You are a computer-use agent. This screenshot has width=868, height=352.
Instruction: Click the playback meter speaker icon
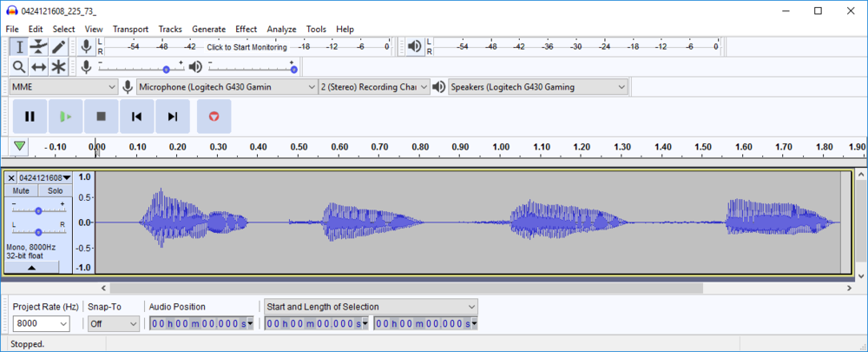414,47
